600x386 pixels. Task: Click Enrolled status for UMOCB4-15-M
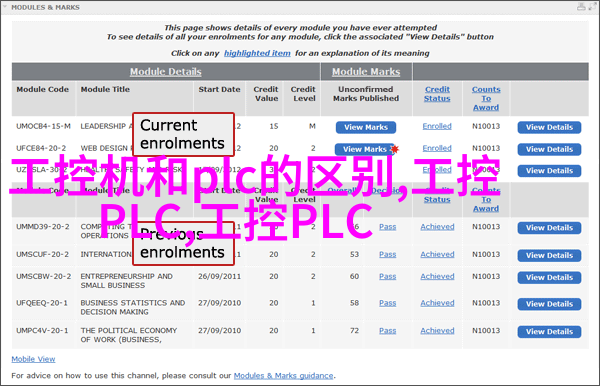tap(437, 126)
